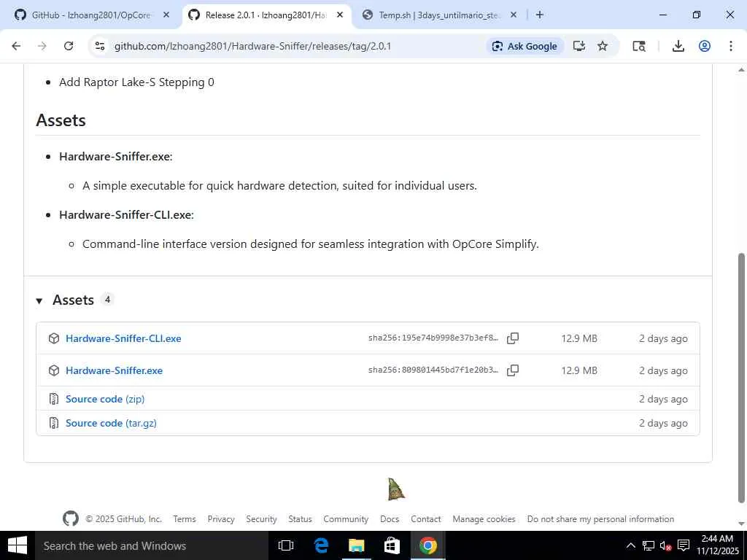Click the scrollbar up arrow
747x560 pixels.
click(741, 69)
